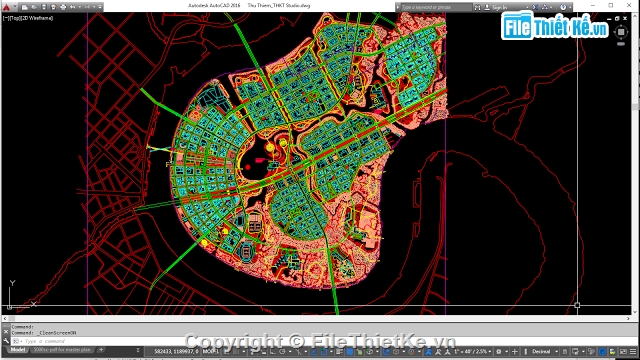Open the status bar Customization hamburger icon

click(x=633, y=351)
